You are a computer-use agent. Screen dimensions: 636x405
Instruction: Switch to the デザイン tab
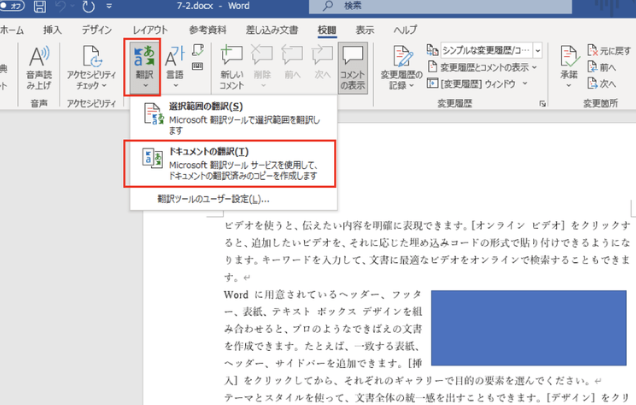[97, 30]
